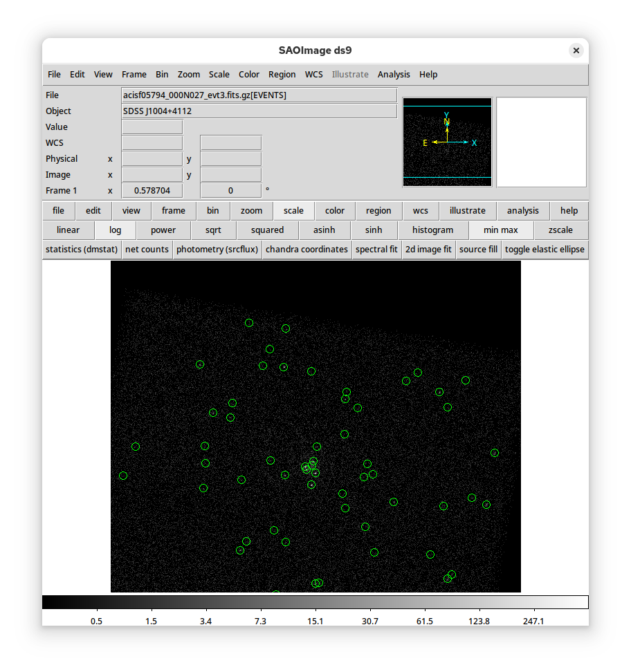This screenshot has height=672, width=631.
Task: Click the 'color' button in button bar
Action: (x=335, y=211)
